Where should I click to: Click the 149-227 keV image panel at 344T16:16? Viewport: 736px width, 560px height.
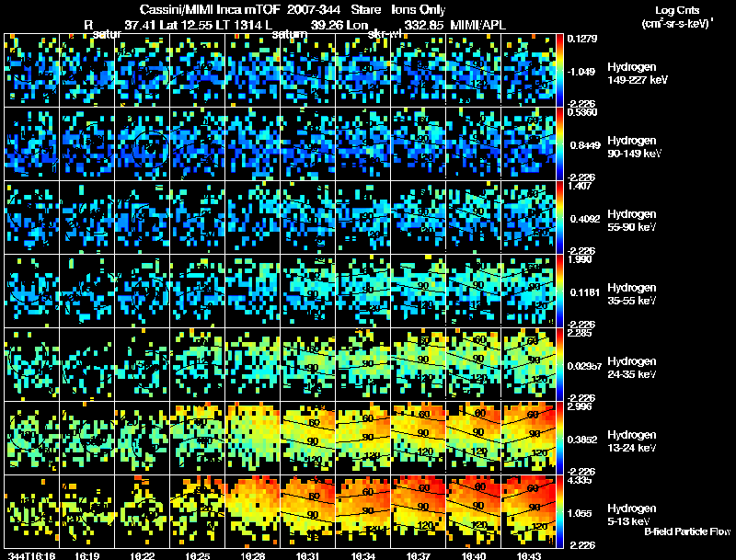[x=31, y=70]
